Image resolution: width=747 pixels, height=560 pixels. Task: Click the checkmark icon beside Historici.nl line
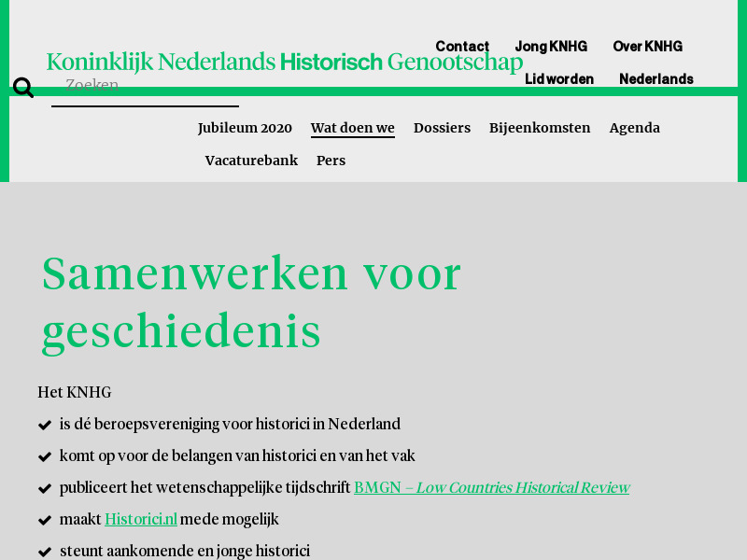point(44,519)
